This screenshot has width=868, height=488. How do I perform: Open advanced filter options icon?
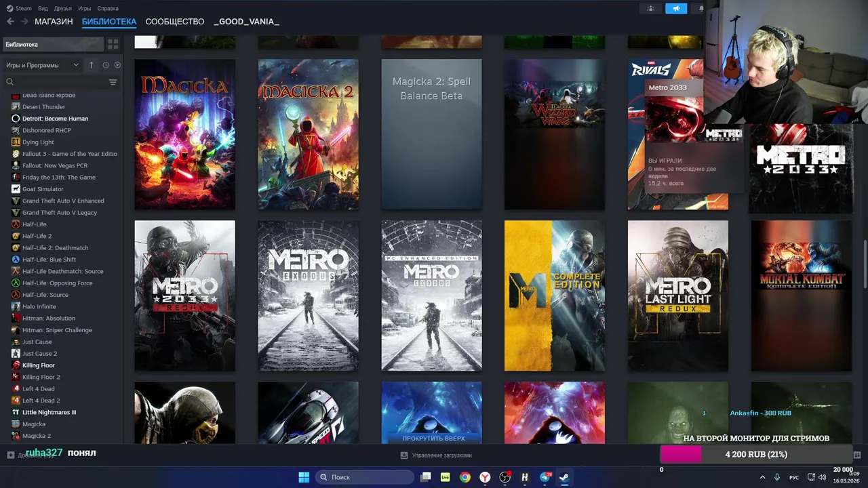coord(113,82)
